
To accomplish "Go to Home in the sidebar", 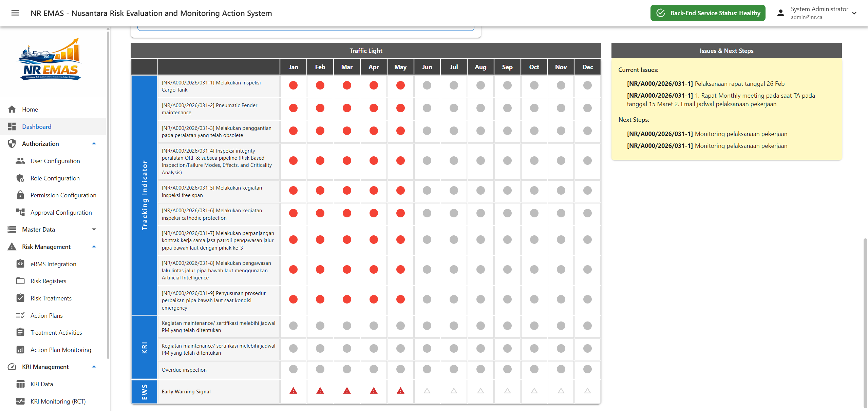I will coord(53,109).
